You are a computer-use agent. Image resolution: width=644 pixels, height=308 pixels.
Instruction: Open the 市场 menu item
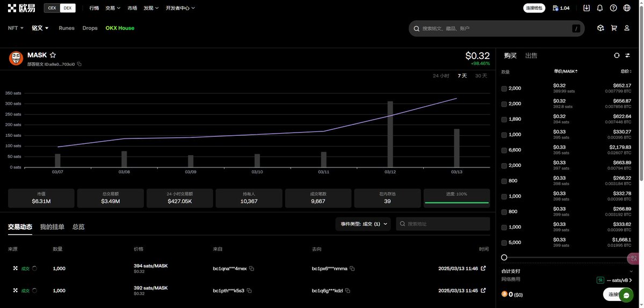tap(132, 8)
